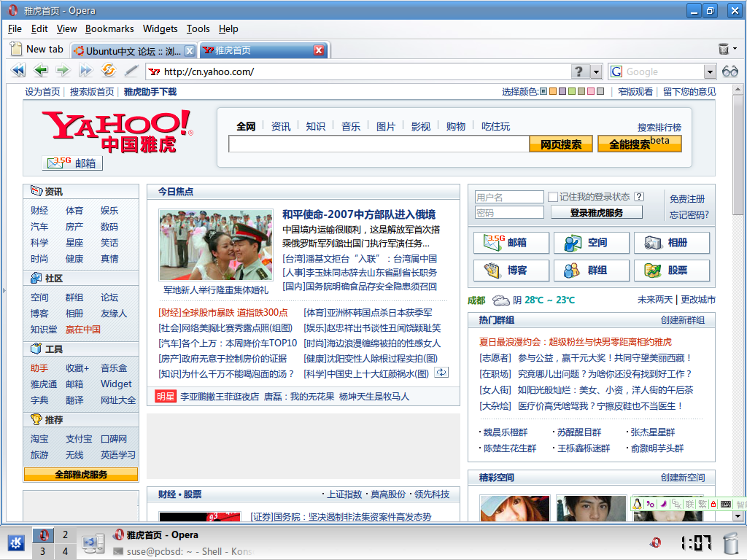
Task: Open the address bar dropdown arrow
Action: pos(596,71)
